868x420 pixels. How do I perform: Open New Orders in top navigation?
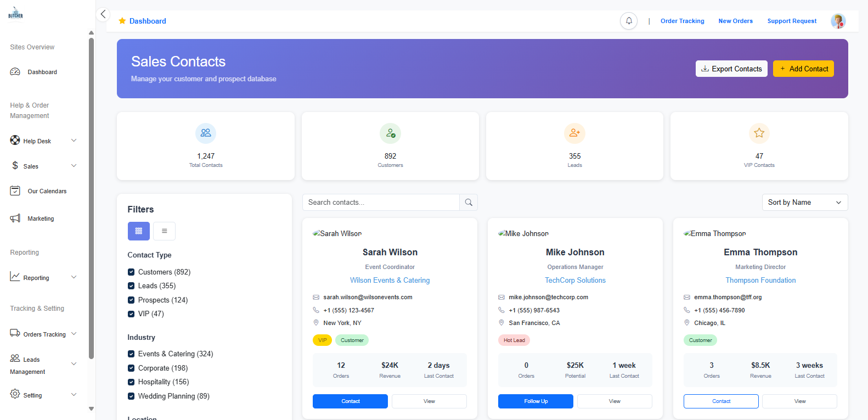(735, 21)
